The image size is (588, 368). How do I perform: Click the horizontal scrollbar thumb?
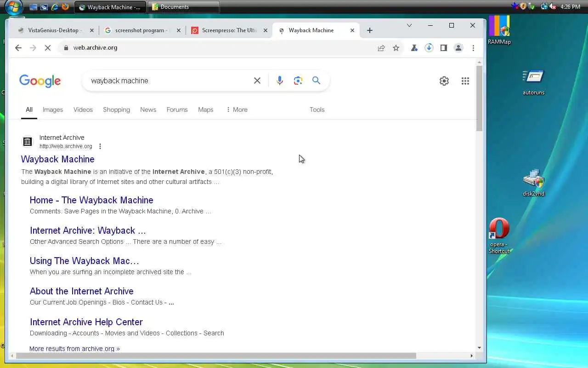click(216, 356)
